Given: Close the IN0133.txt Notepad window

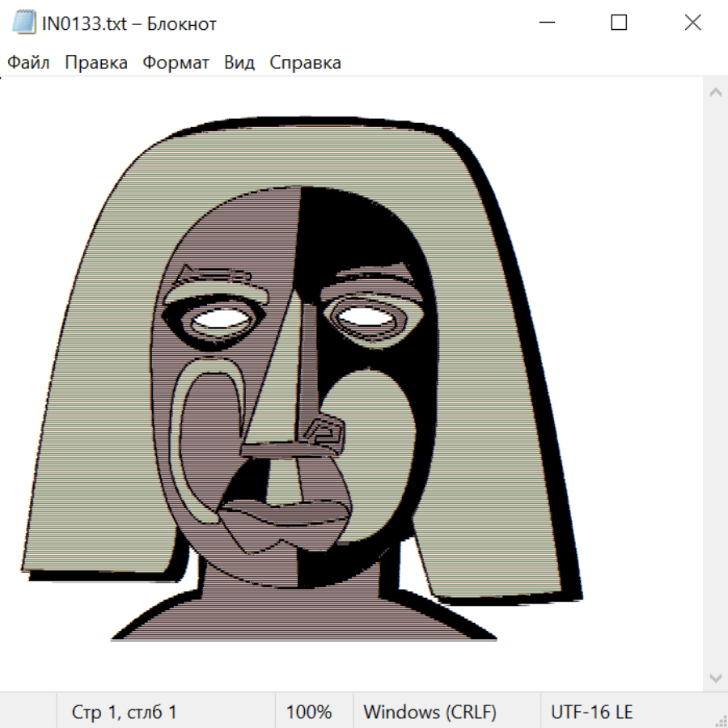Looking at the screenshot, I should pos(692,23).
